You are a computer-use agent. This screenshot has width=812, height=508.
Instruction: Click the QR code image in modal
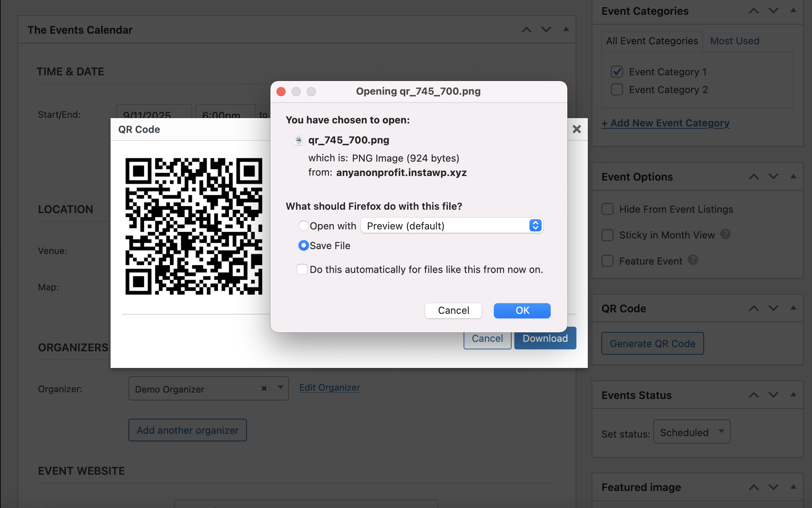[194, 226]
